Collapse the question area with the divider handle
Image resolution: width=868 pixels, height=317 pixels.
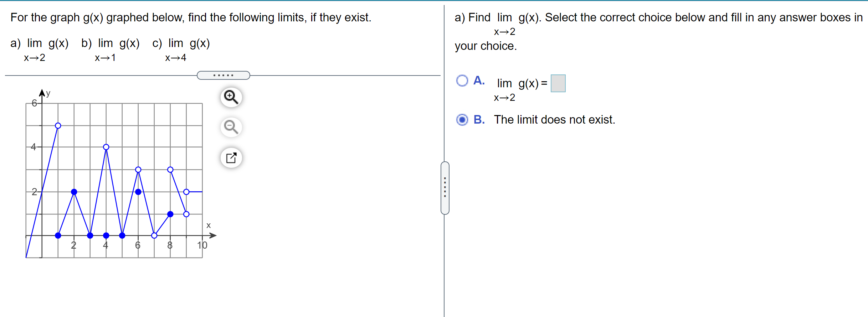click(223, 75)
